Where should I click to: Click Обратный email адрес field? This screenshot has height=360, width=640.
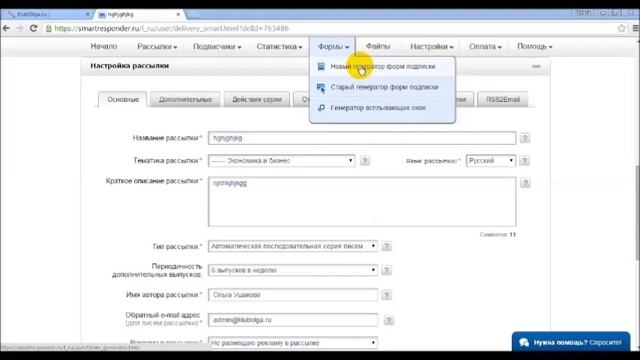tap(293, 320)
